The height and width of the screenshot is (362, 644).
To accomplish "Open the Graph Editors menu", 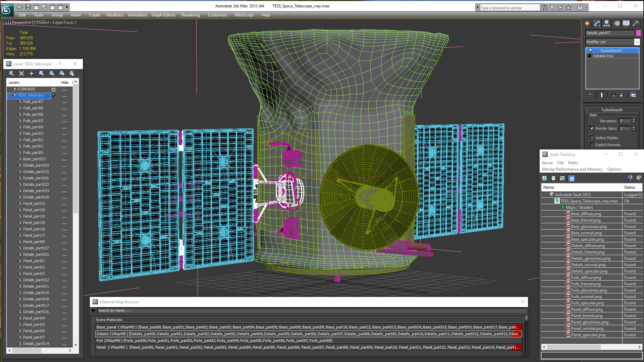I will 163,15.
